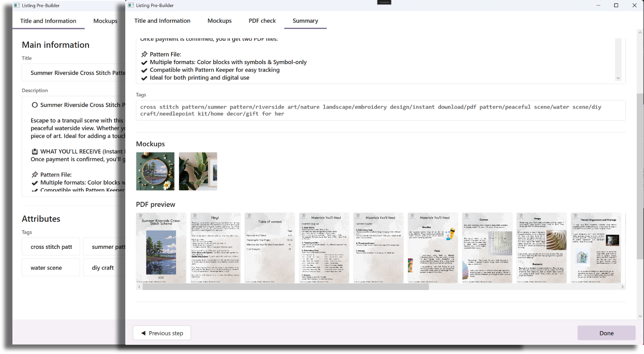644x354 pixels.
Task: Close the front Listing Pre-Builder window
Action: [x=634, y=5]
